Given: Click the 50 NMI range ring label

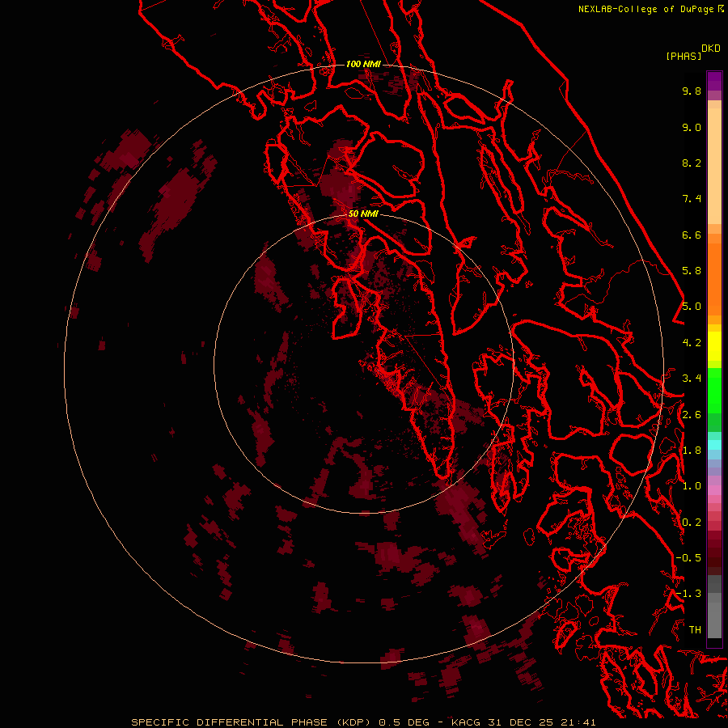Looking at the screenshot, I should pyautogui.click(x=363, y=214).
